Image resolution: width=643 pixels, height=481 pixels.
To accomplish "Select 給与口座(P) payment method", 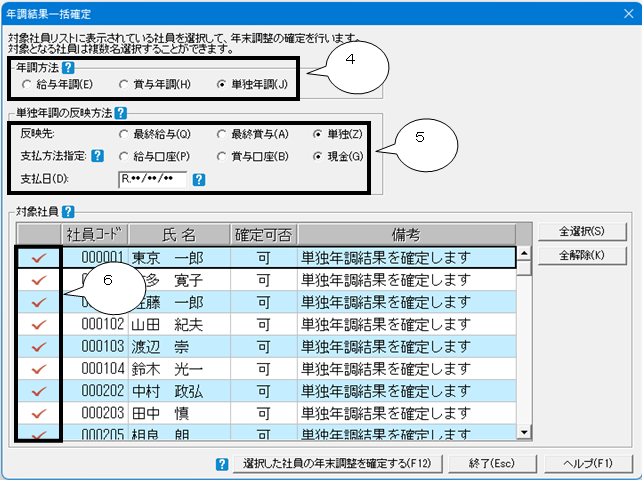I will 154,157.
